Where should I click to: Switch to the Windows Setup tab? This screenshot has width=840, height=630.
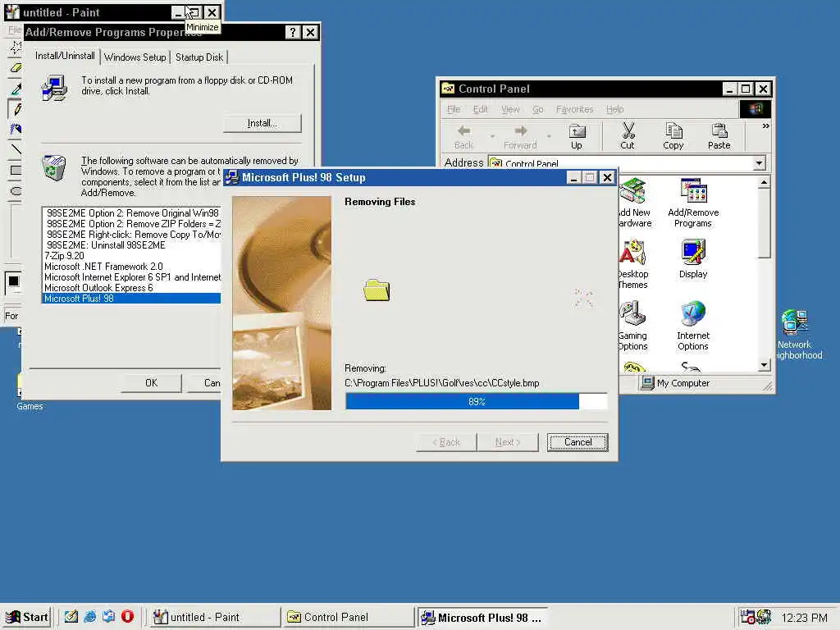click(x=135, y=57)
